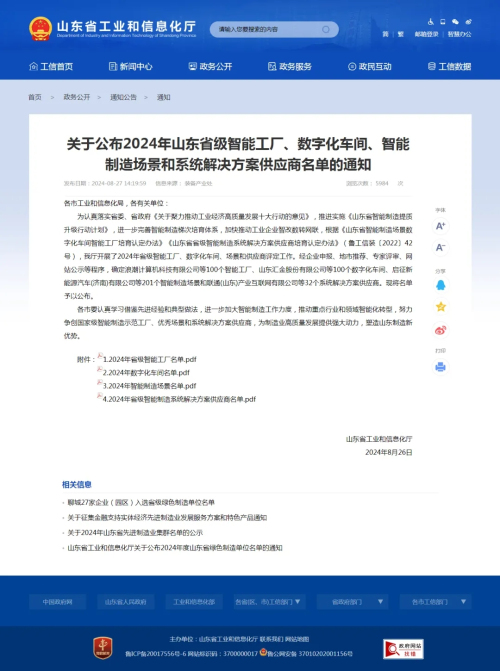Click the site title 山东省工业和信息化厅
The height and width of the screenshot is (671, 500).
pos(126,27)
